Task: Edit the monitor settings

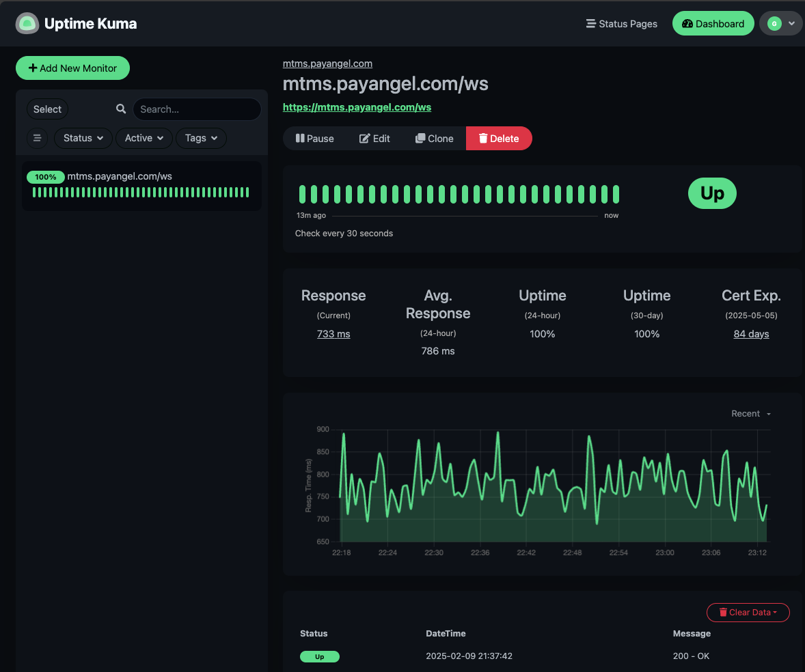Action: coord(374,139)
